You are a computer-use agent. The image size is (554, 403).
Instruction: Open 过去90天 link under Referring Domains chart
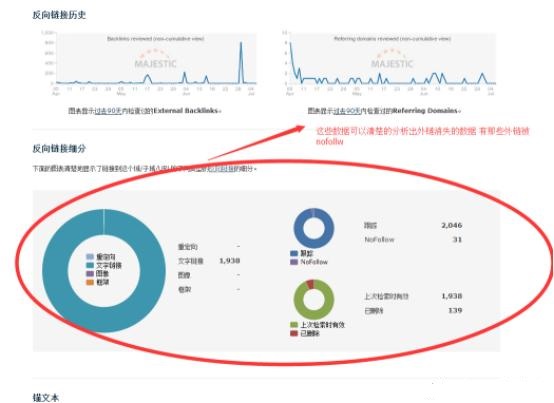[x=347, y=111]
